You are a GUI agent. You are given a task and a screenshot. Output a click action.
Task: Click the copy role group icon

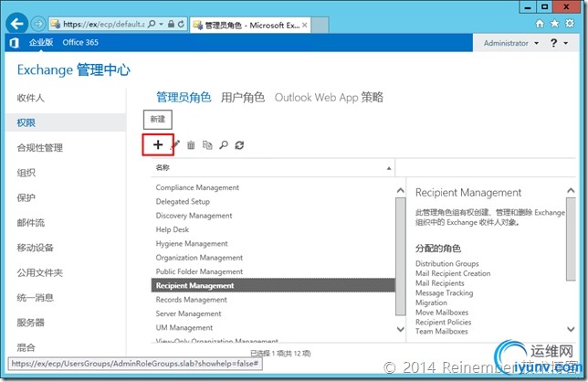[207, 144]
